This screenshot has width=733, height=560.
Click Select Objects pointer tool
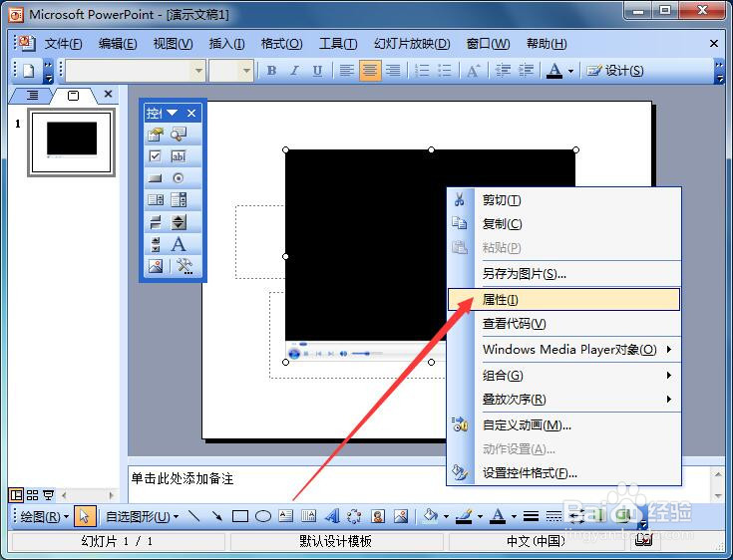pos(85,516)
